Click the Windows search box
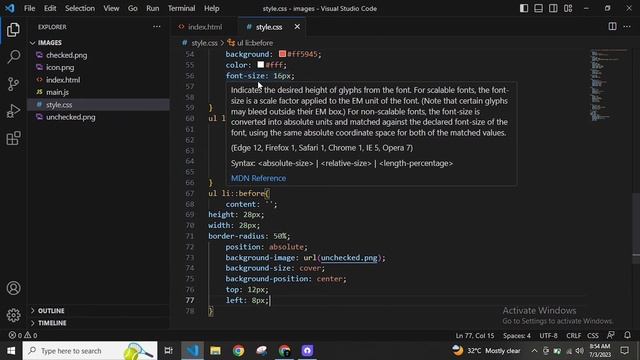 [x=90, y=351]
